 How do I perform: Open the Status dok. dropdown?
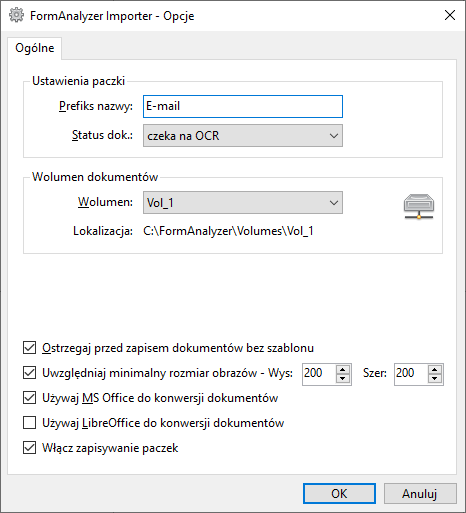[x=243, y=136]
